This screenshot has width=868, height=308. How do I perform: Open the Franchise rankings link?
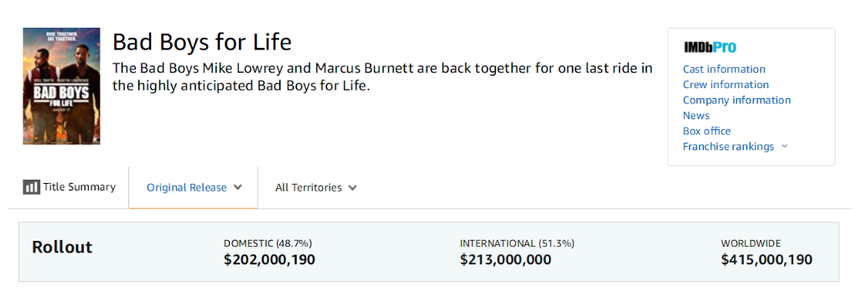pyautogui.click(x=729, y=147)
